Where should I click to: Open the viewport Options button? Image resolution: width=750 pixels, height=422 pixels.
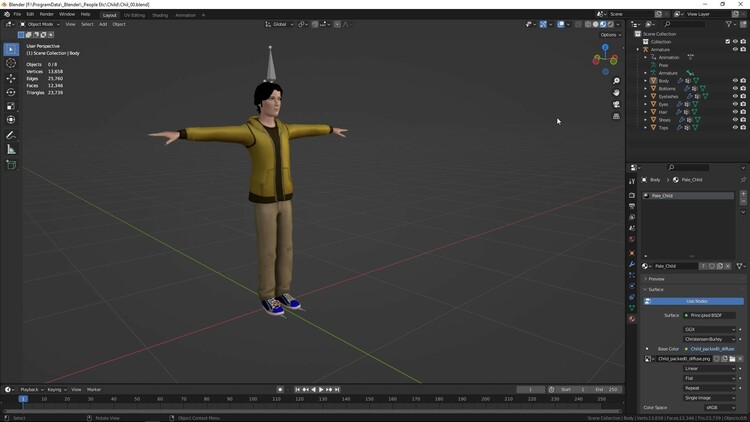(609, 34)
